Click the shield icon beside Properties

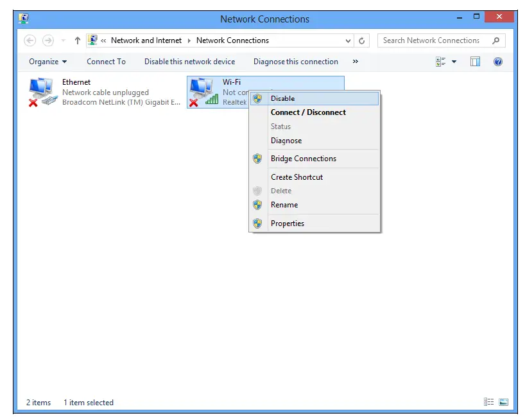point(257,223)
